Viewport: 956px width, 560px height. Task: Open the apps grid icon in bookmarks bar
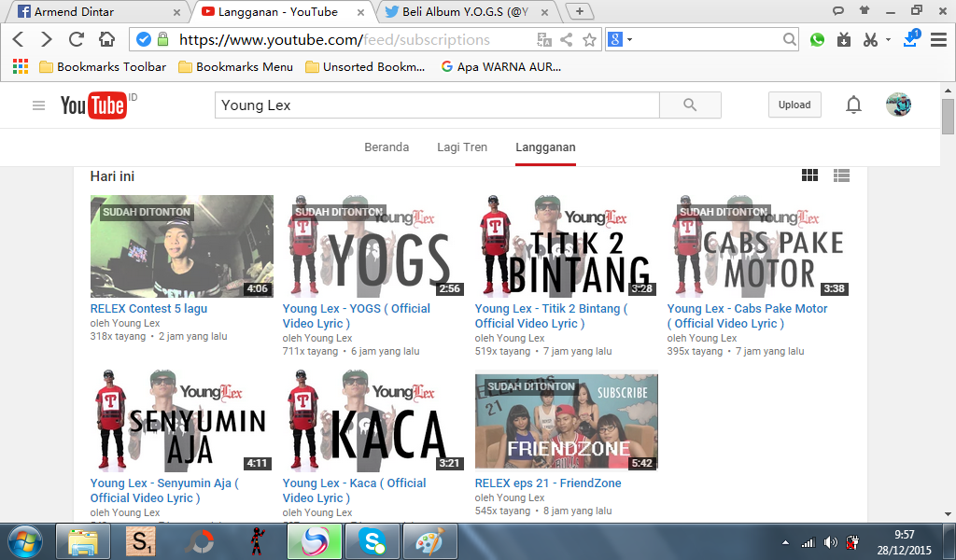click(x=21, y=66)
